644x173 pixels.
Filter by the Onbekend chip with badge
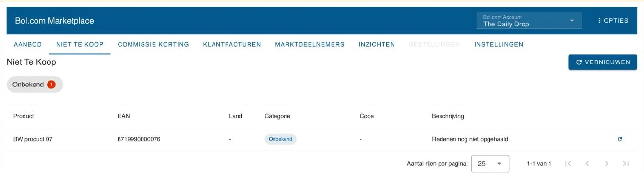point(35,85)
